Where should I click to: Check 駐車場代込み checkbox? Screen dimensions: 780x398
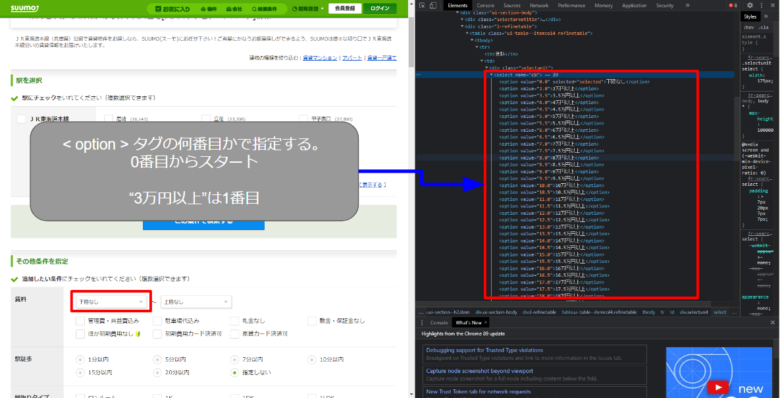tap(158, 321)
